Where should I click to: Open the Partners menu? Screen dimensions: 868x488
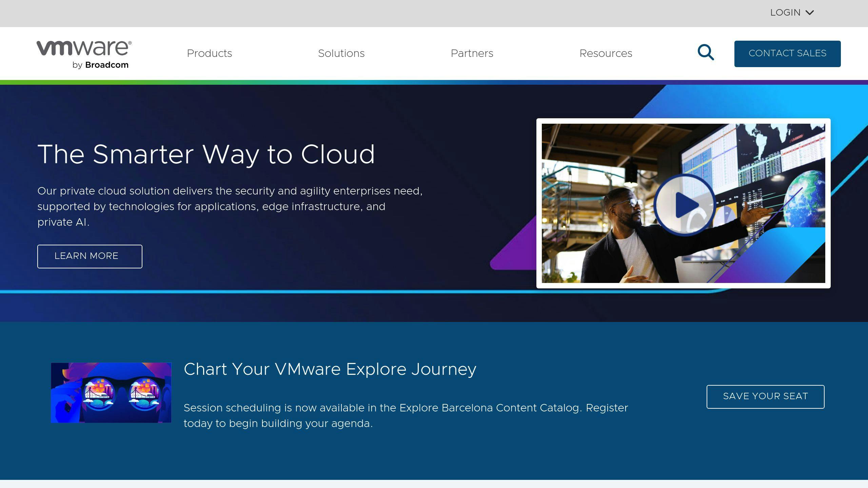click(472, 54)
